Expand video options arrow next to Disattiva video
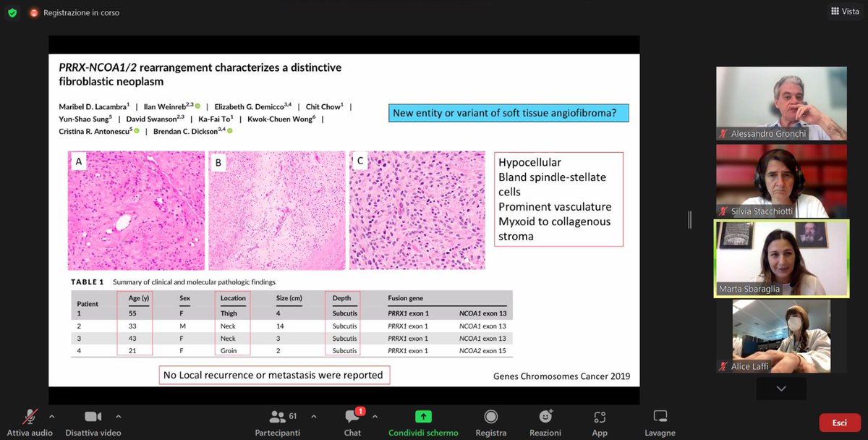 [x=119, y=416]
